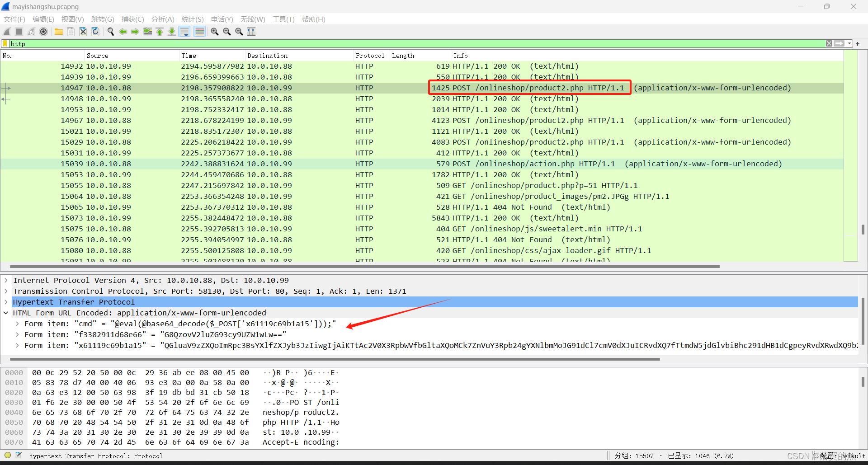Open the 帮助(H) menu
Viewport: 868px width, 465px height.
[314, 19]
